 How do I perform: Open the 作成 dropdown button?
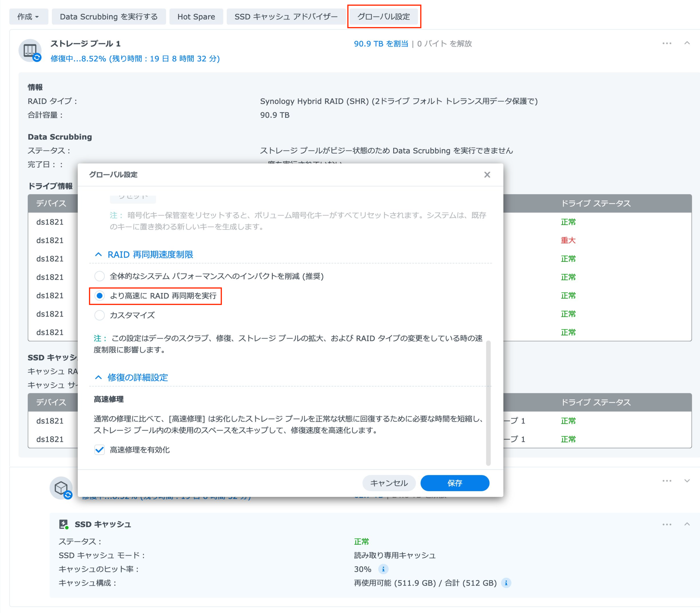click(28, 16)
